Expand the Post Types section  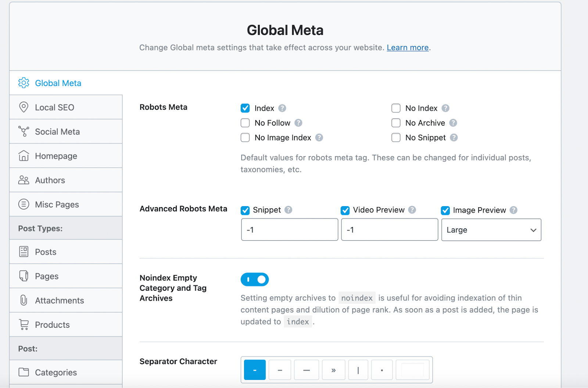click(40, 228)
